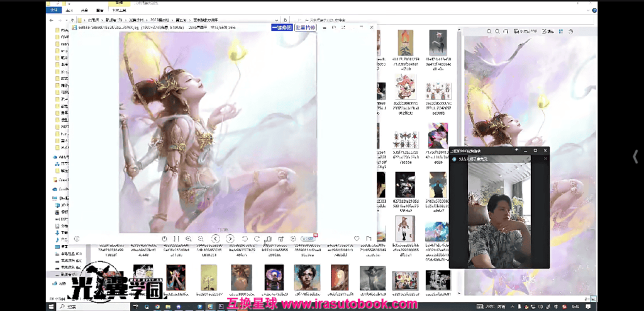Click the Explorer forward arrow
Image resolution: width=644 pixels, height=311 pixels.
pos(61,20)
